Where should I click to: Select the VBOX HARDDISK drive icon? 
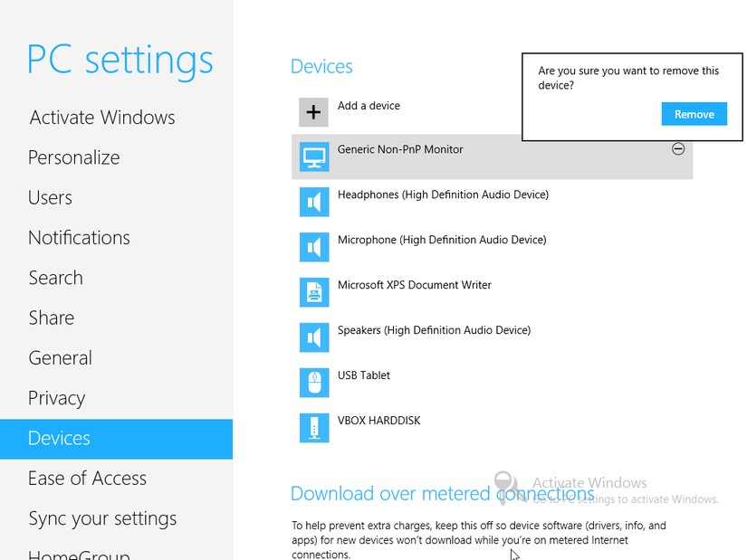coord(314,428)
